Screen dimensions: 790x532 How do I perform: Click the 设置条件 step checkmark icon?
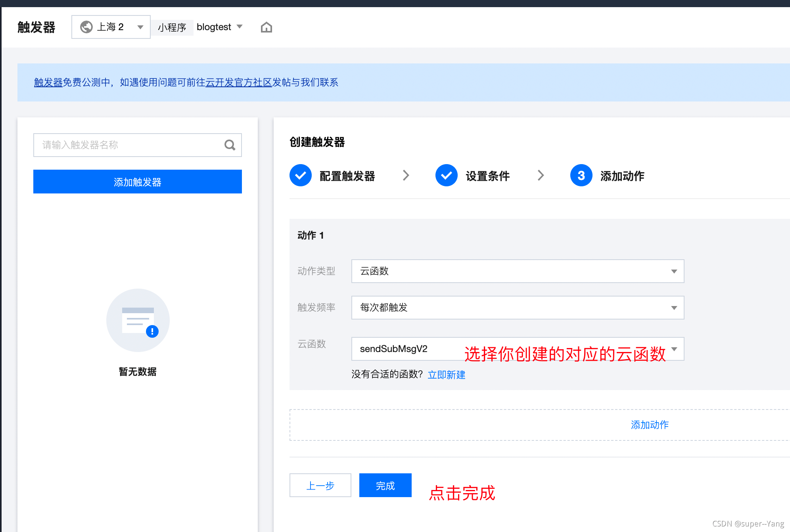(446, 175)
